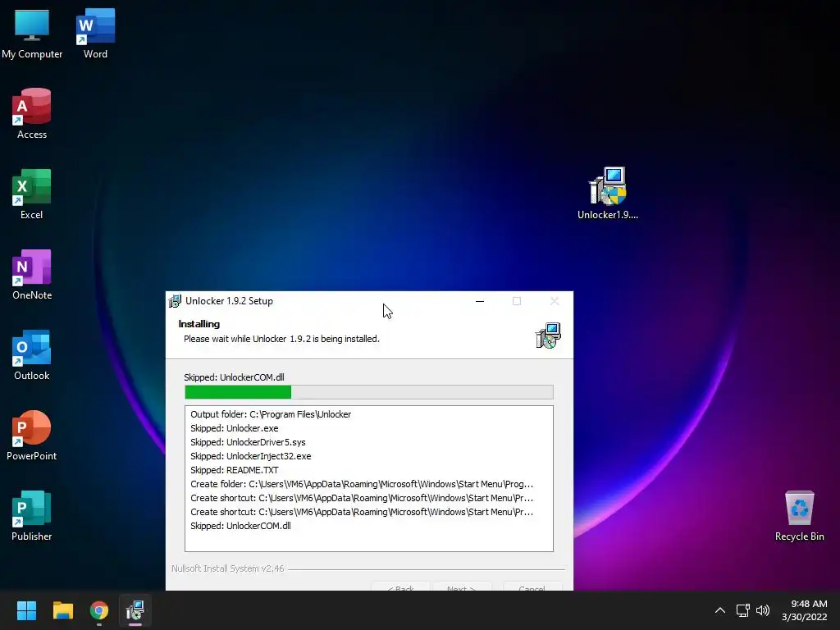Select the Access desktop shortcut
Screen dimensions: 840x630
[32, 113]
